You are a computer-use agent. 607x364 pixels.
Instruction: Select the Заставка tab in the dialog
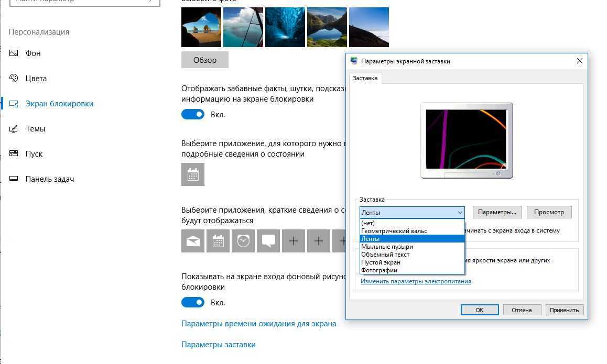coord(365,78)
